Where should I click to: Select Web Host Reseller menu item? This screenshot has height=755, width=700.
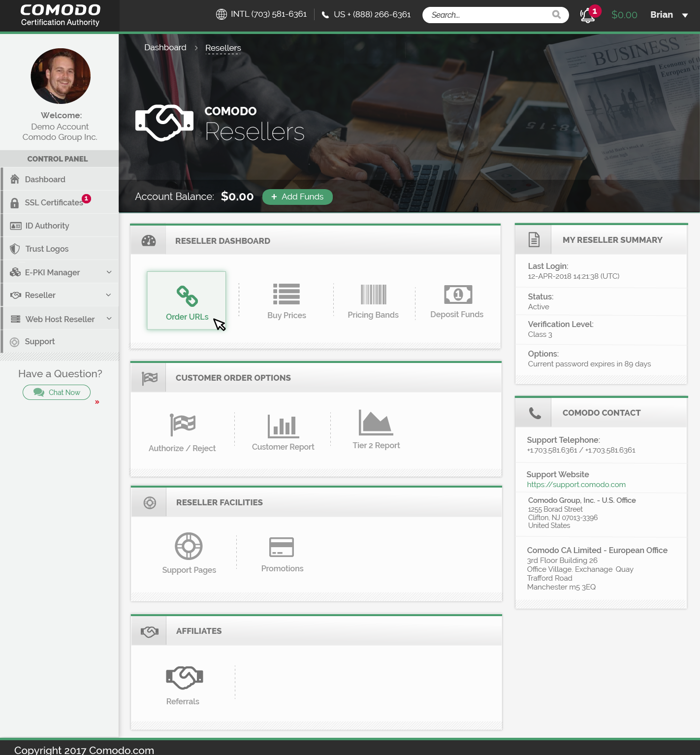(60, 319)
